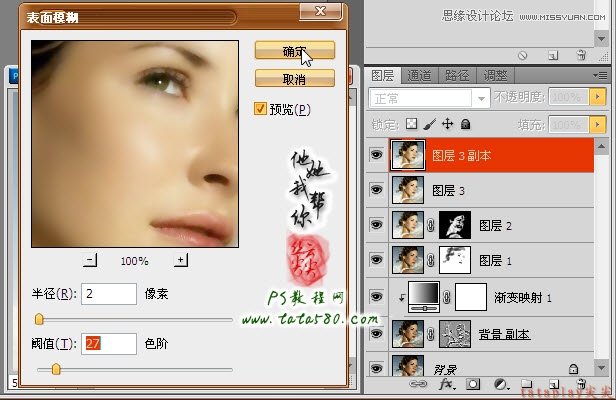
Task: Open the blend mode 正常 dropdown
Action: click(x=481, y=98)
